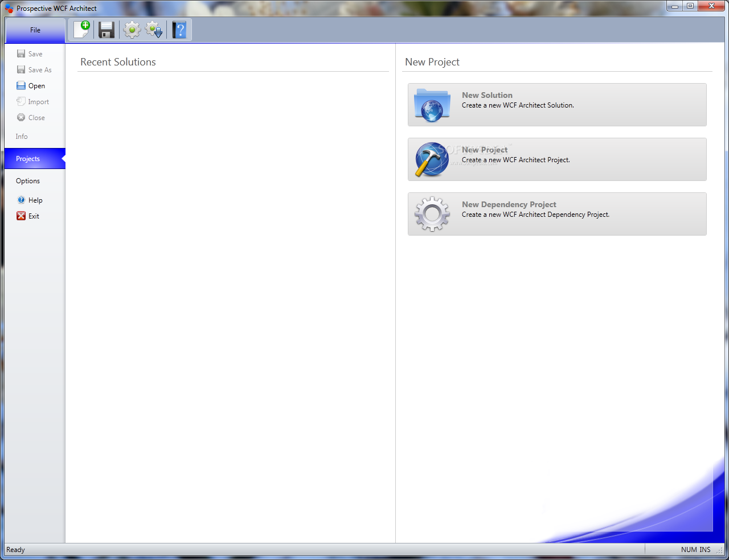Click the New Project card with hammer icon

click(x=557, y=159)
